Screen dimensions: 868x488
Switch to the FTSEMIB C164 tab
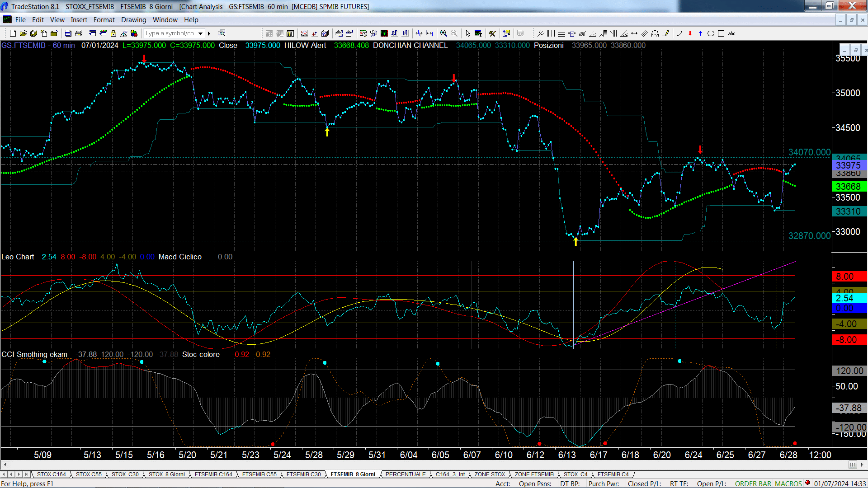coord(213,474)
